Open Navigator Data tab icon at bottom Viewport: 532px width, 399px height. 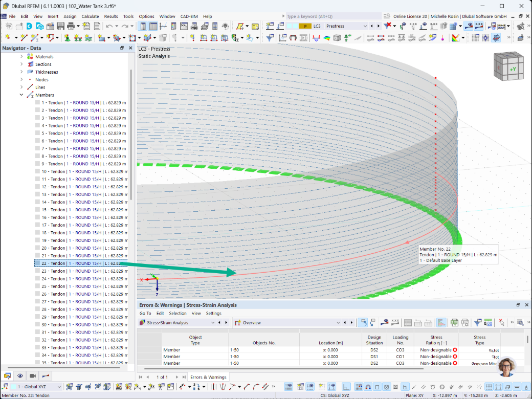coord(7,375)
